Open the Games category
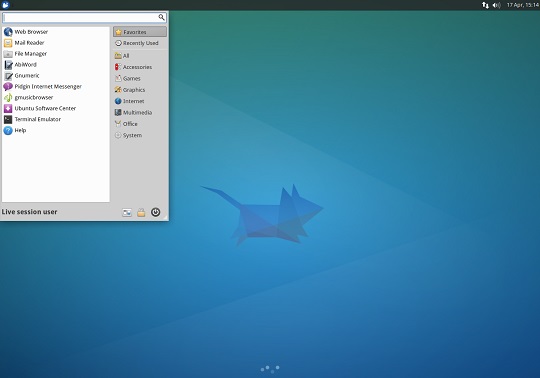540x378 pixels. pyautogui.click(x=140, y=78)
